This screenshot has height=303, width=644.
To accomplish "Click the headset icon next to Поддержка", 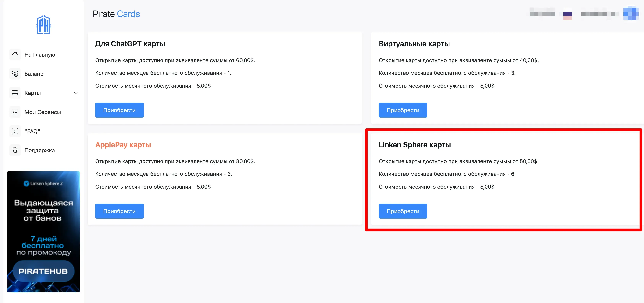I will pyautogui.click(x=15, y=150).
